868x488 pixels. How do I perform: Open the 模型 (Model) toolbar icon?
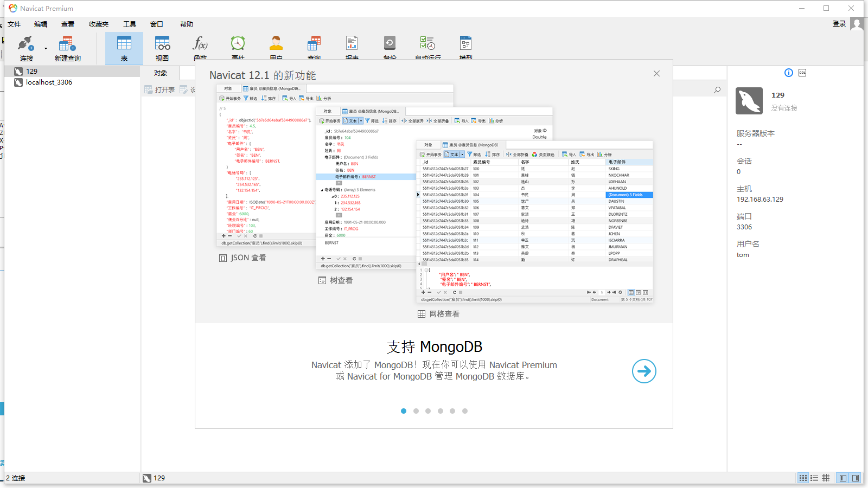[466, 48]
